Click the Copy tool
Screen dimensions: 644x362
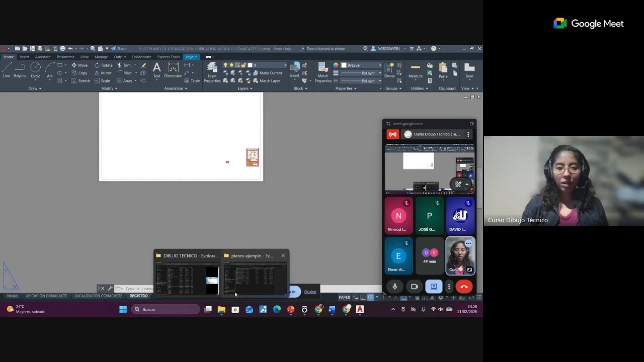[79, 73]
